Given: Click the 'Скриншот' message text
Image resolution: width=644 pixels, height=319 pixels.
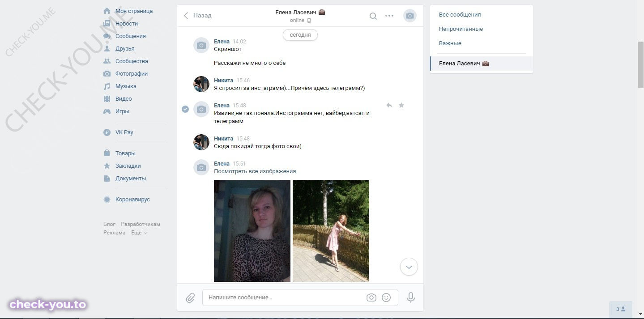Looking at the screenshot, I should click(x=228, y=49).
